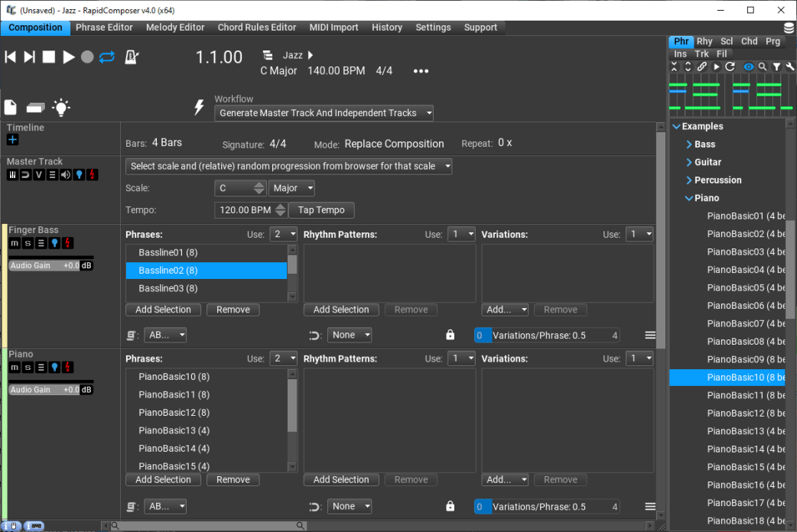Open the hamburger menu in the Finger Bass row
797x532 pixels.
pyautogui.click(x=649, y=335)
